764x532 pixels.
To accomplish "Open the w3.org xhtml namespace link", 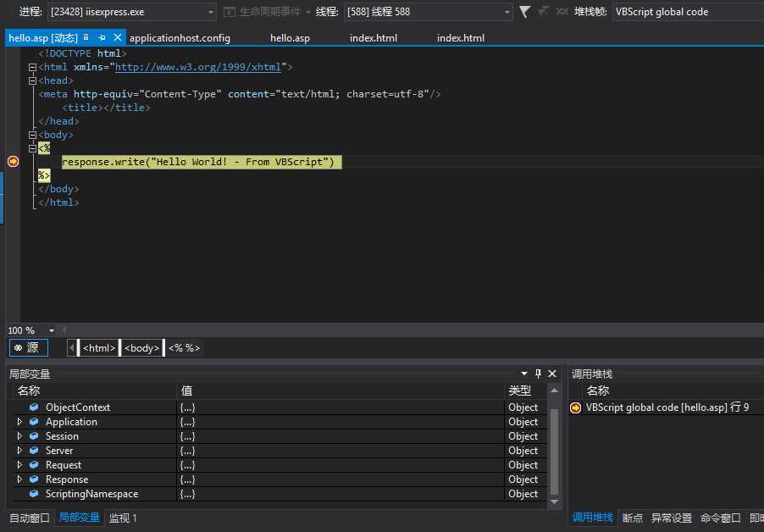I will click(x=199, y=67).
